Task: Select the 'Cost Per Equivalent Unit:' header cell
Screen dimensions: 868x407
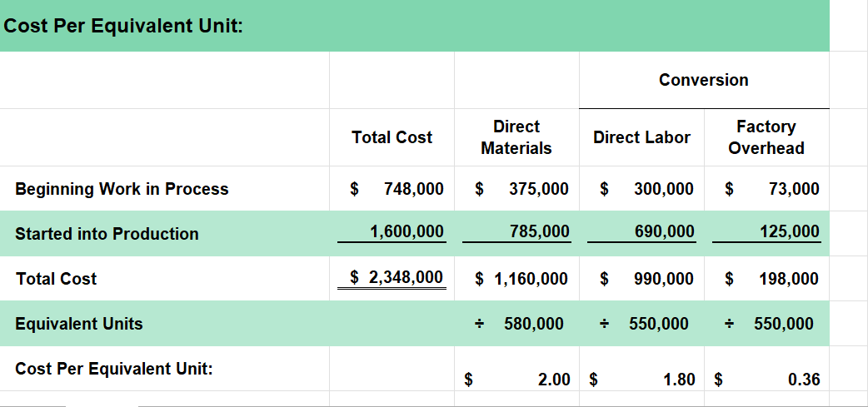Action: (x=414, y=26)
